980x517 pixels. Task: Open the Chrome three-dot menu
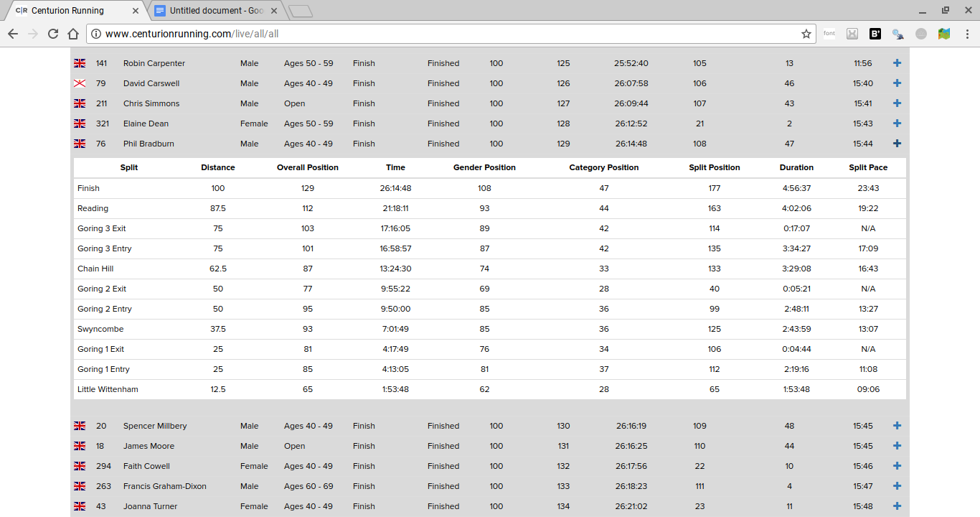coord(966,34)
